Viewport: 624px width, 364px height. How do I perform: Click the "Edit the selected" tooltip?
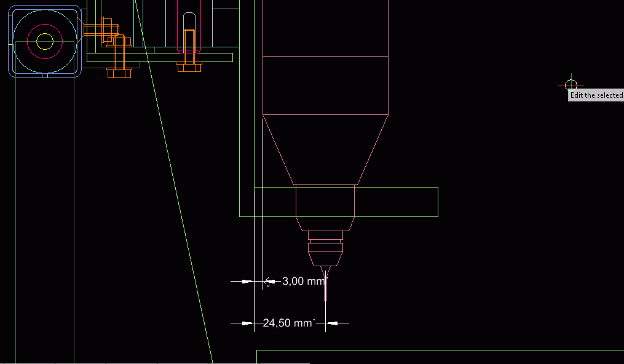(596, 95)
